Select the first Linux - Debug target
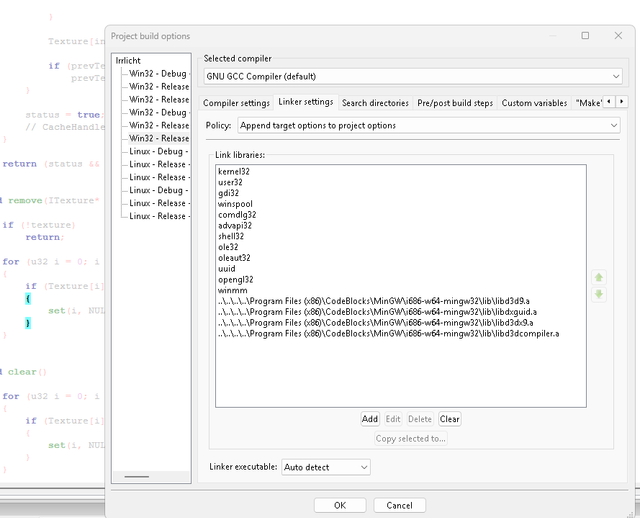This screenshot has width=640, height=518. click(x=159, y=151)
